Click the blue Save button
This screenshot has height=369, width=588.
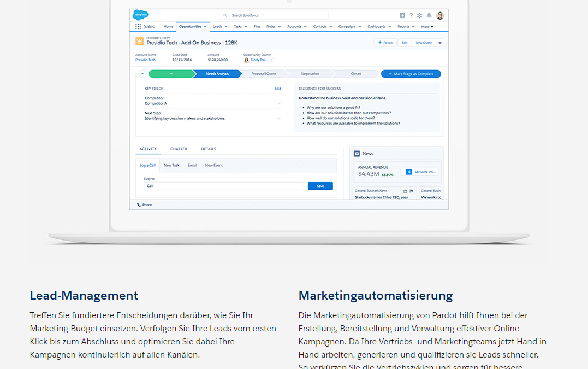[x=320, y=186]
